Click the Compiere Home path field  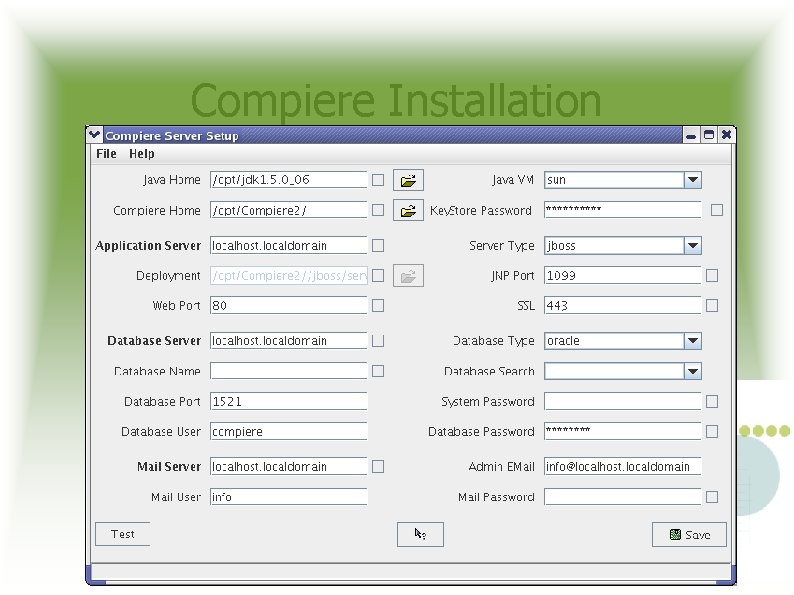click(289, 210)
